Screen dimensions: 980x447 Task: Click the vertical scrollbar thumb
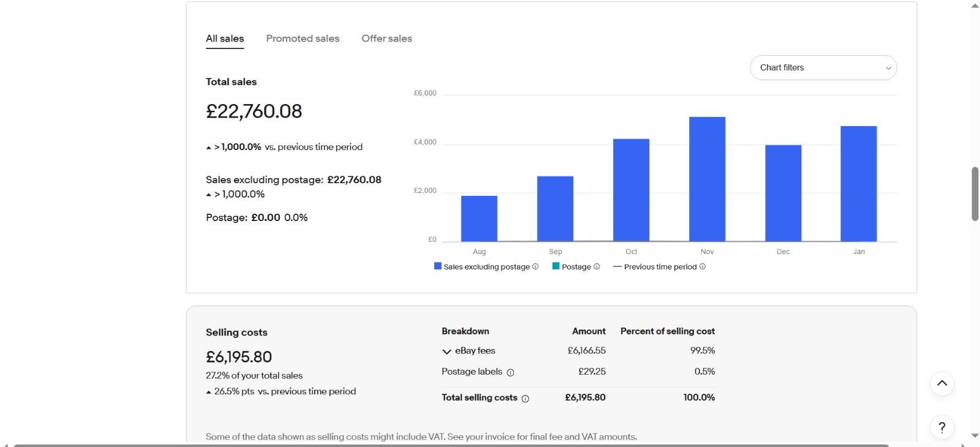(974, 193)
